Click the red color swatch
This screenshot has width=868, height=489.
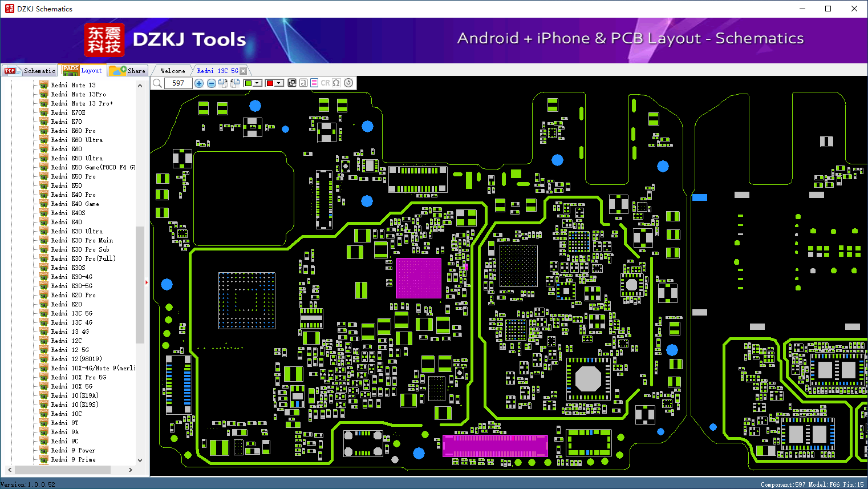point(270,83)
